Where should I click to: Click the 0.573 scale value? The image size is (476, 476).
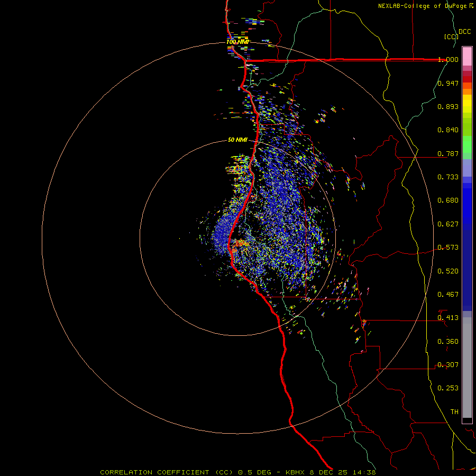[448, 248]
